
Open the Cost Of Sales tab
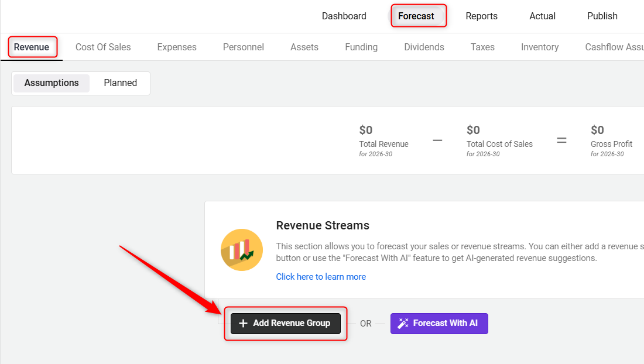103,47
